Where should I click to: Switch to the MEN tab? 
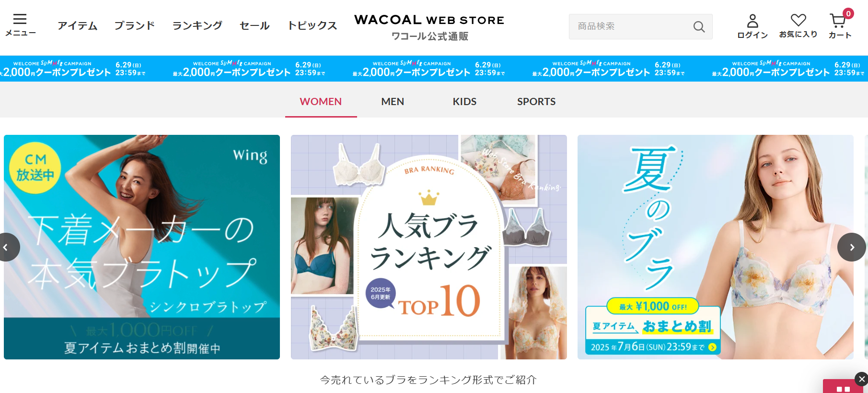tap(393, 102)
